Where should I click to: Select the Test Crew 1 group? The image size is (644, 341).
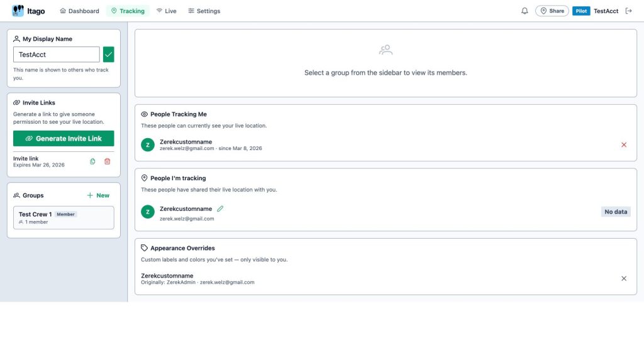(x=64, y=217)
